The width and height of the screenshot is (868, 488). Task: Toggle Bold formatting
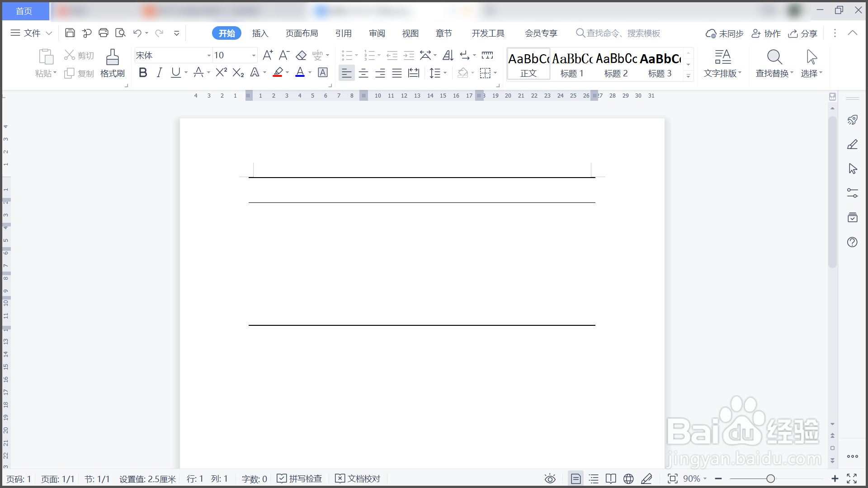point(143,72)
